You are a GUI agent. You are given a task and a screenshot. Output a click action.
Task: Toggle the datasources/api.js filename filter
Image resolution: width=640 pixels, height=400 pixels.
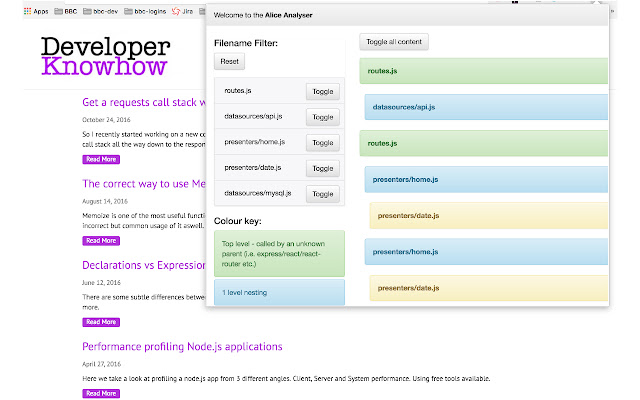pyautogui.click(x=322, y=117)
